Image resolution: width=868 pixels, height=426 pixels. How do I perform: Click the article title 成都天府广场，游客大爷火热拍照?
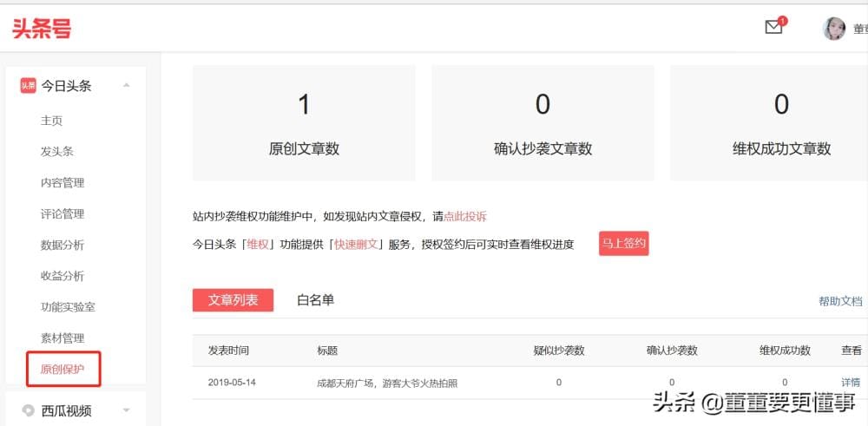pos(387,383)
